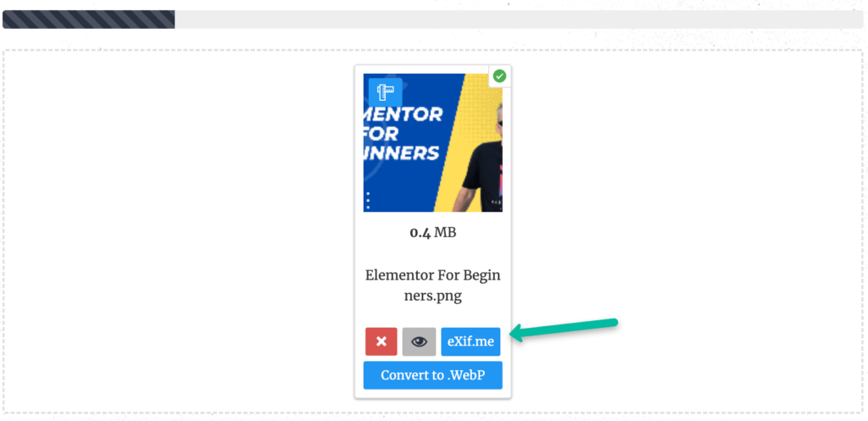Click the striped filled part of the progress bar
The height and width of the screenshot is (421, 868).
[x=88, y=19]
